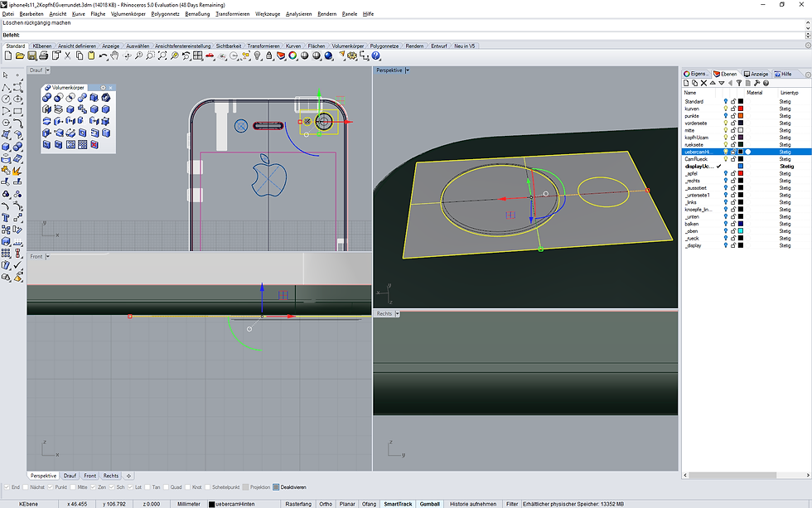Activate the Pan hand tool

click(114, 56)
